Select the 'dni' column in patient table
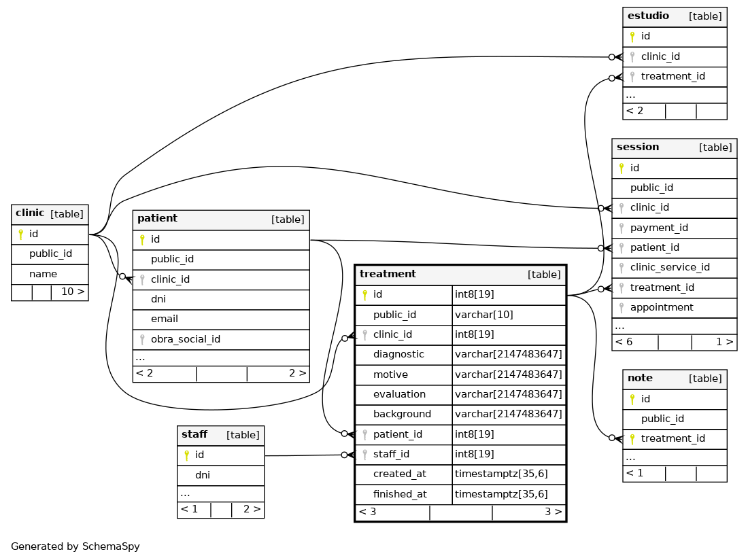 (221, 300)
